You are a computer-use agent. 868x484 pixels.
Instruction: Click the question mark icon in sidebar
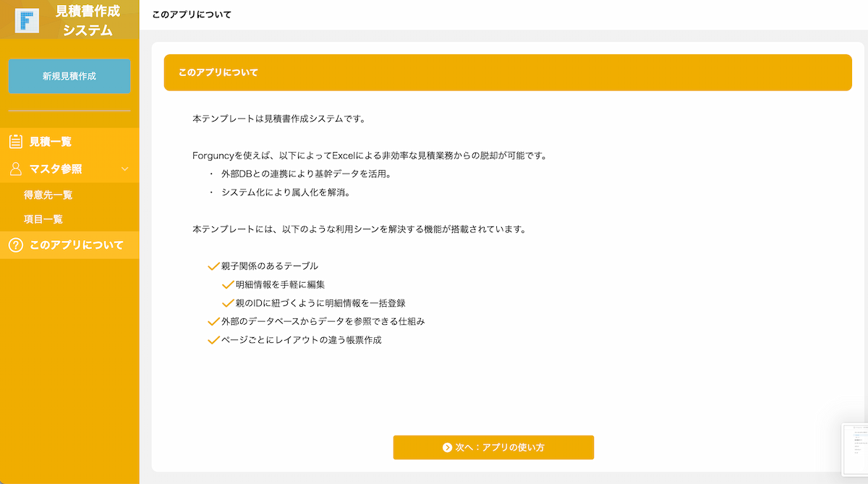[x=16, y=245]
